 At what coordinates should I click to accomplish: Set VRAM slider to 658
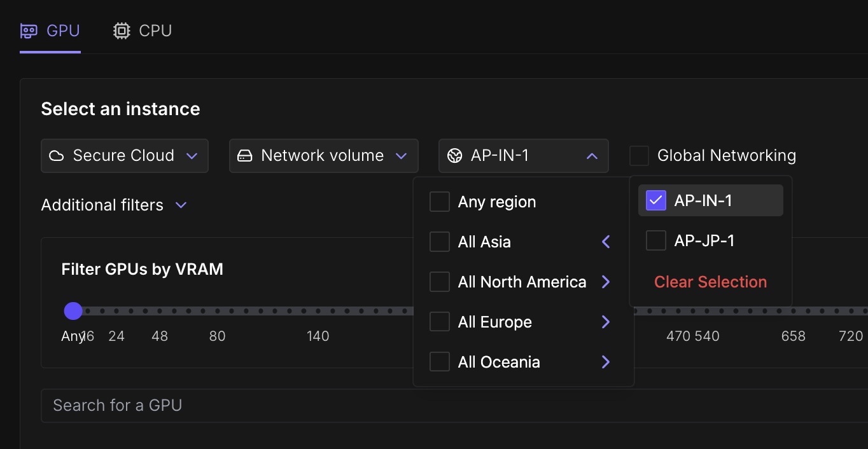click(x=794, y=311)
